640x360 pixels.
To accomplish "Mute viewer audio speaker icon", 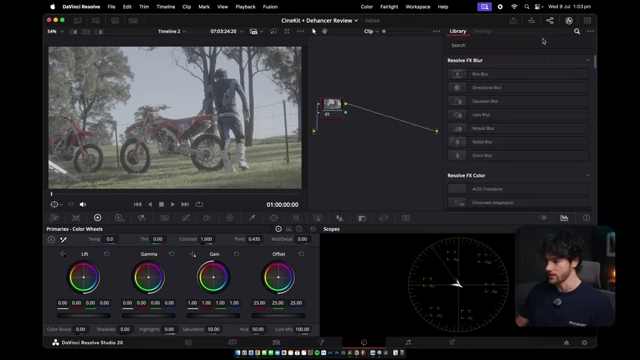I will [83, 204].
